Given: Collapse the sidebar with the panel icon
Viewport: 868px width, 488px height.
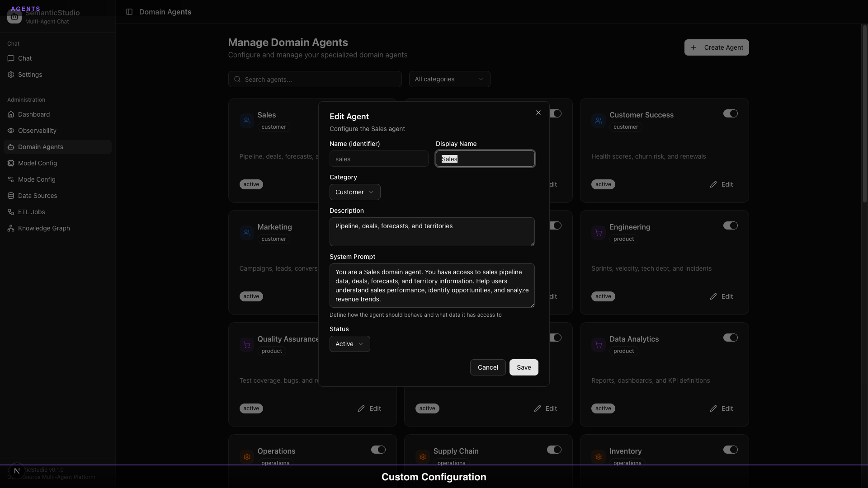Looking at the screenshot, I should pos(130,12).
